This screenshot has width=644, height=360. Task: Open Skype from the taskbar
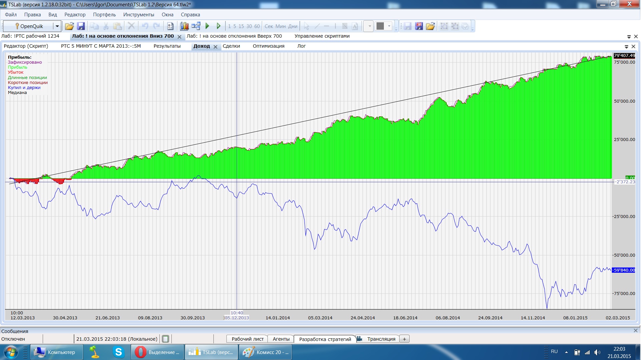coord(118,352)
